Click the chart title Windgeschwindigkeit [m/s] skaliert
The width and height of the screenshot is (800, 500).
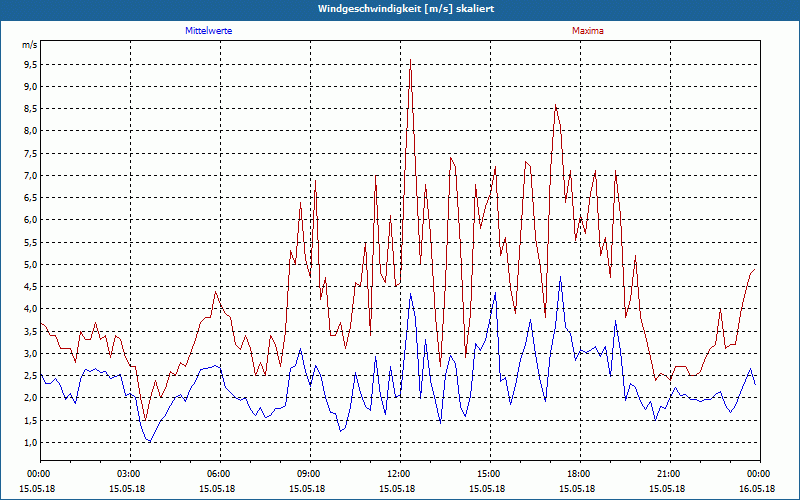406,9
